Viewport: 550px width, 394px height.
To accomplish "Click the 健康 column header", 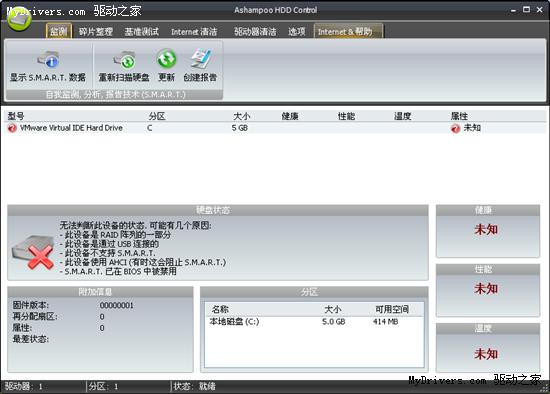I will 290,116.
